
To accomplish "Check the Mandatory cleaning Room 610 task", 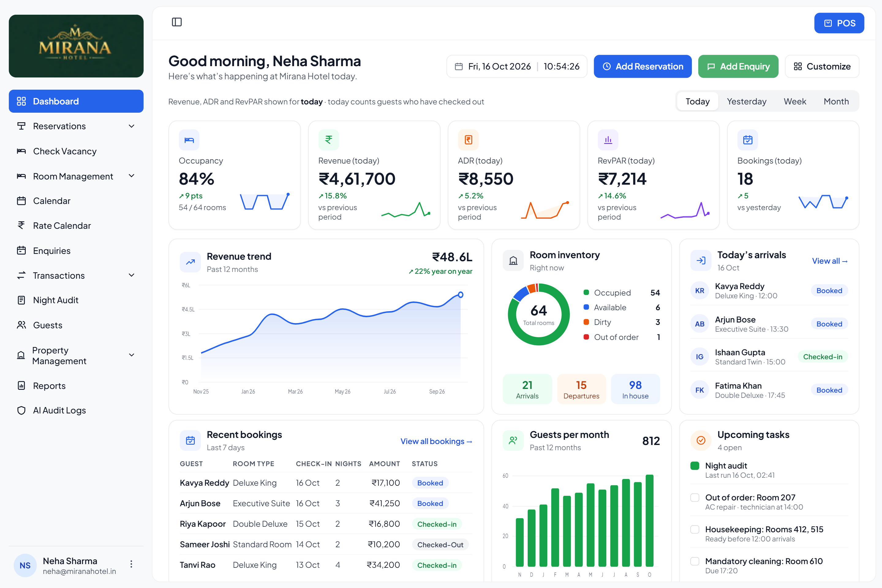I will pos(695,561).
